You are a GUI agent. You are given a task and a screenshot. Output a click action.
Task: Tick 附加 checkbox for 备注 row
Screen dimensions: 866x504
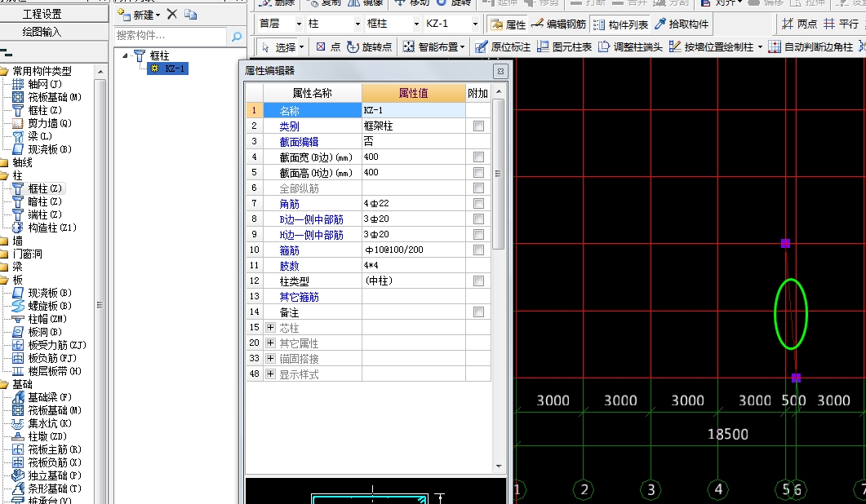[478, 312]
